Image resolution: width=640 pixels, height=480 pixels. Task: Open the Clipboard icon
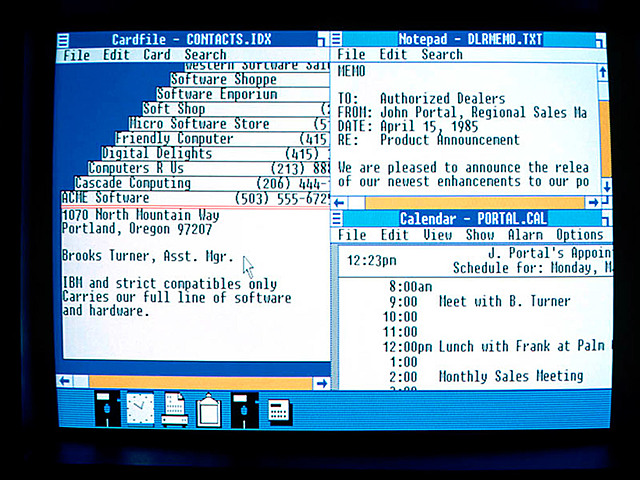[209, 410]
